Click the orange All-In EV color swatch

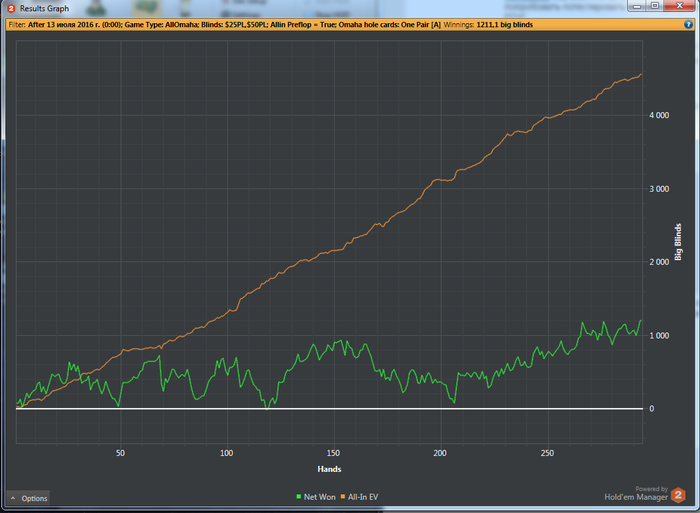click(x=343, y=497)
